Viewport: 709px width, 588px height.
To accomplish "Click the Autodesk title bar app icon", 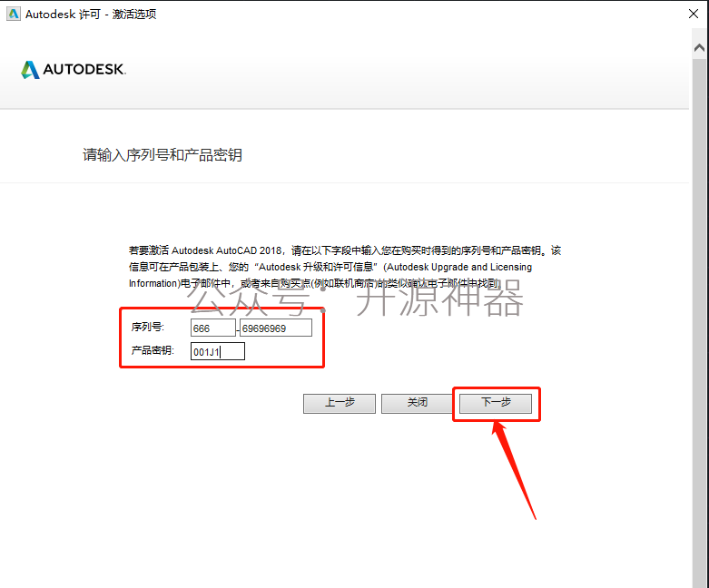I will pyautogui.click(x=14, y=14).
